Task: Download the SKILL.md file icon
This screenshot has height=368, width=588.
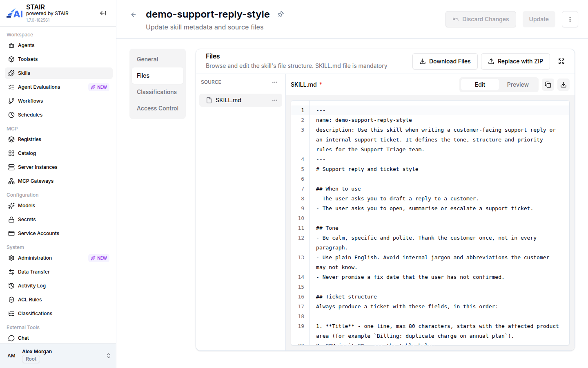Action: point(563,85)
